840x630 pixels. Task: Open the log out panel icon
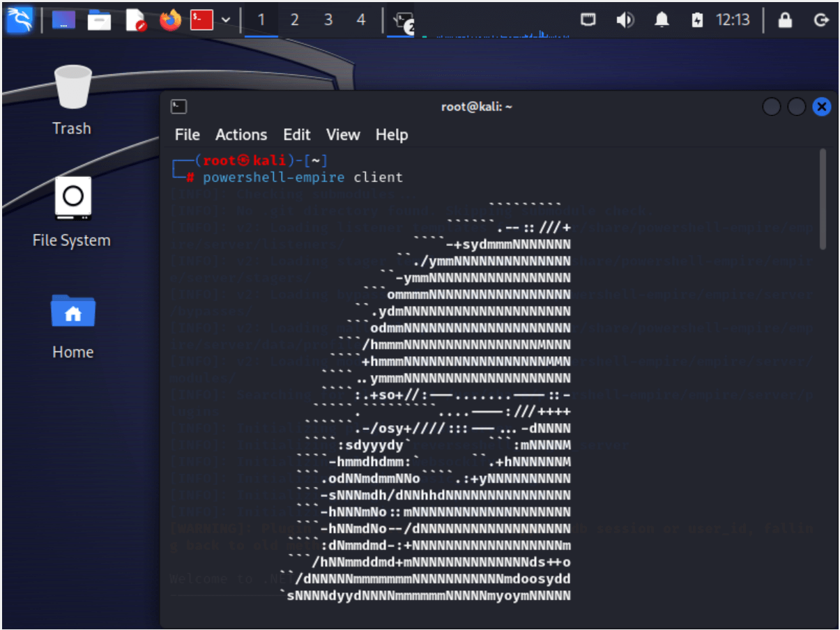[820, 20]
